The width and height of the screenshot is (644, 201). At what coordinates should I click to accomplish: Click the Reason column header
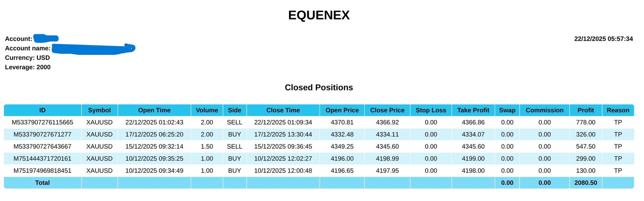point(618,110)
